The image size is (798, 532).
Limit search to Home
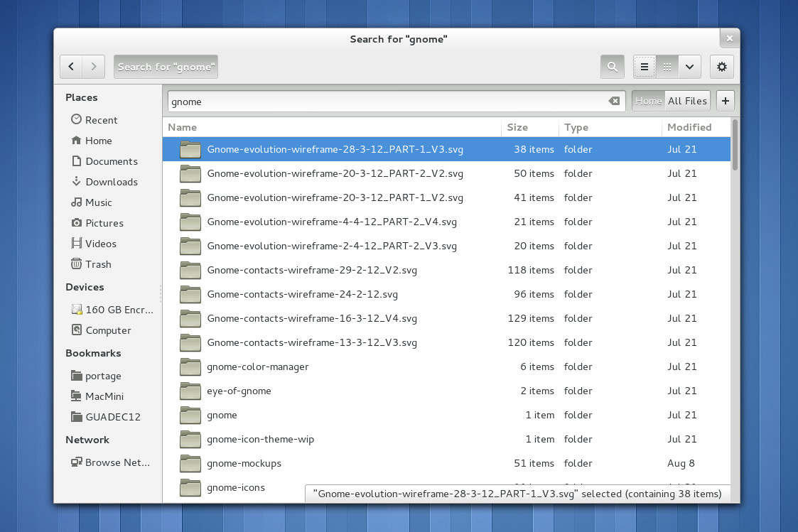click(x=648, y=101)
